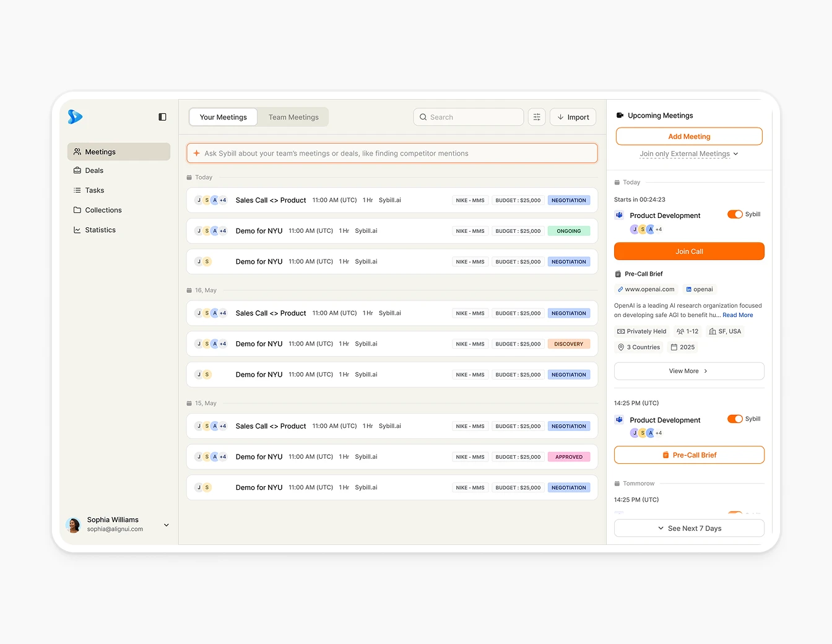
Task: View the Statistics section
Action: (100, 230)
